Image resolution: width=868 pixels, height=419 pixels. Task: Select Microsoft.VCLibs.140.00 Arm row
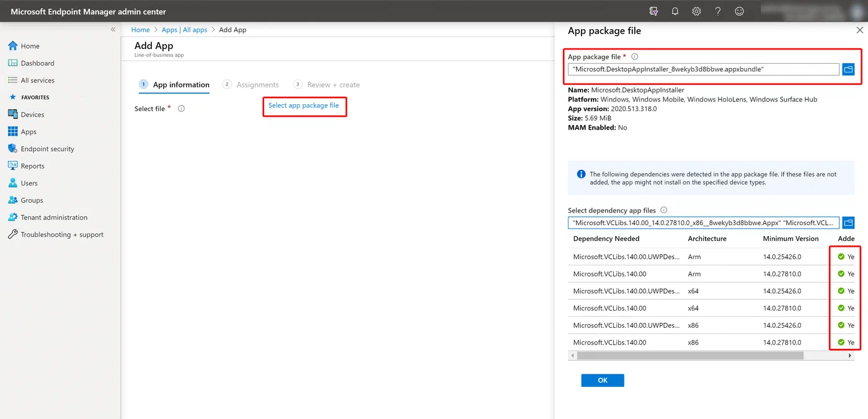[711, 274]
